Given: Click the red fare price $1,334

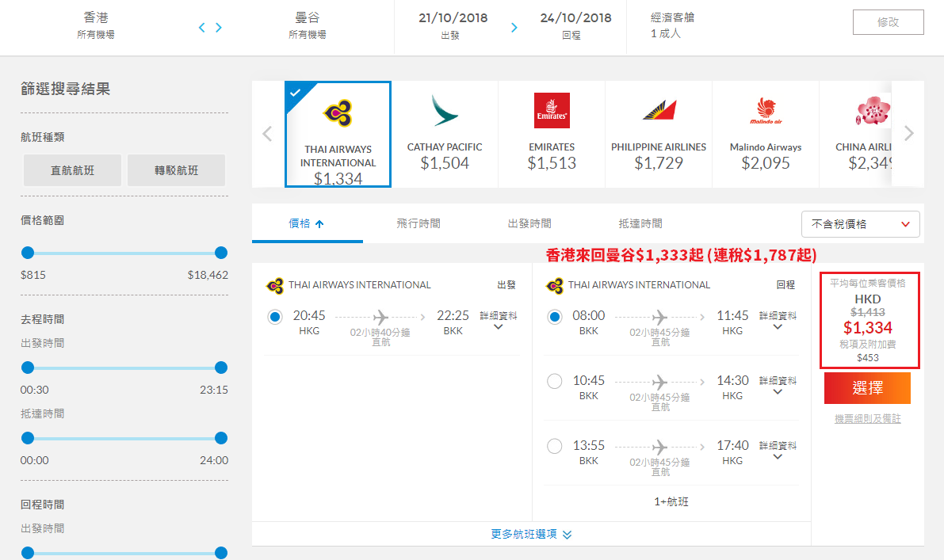Looking at the screenshot, I should point(868,328).
